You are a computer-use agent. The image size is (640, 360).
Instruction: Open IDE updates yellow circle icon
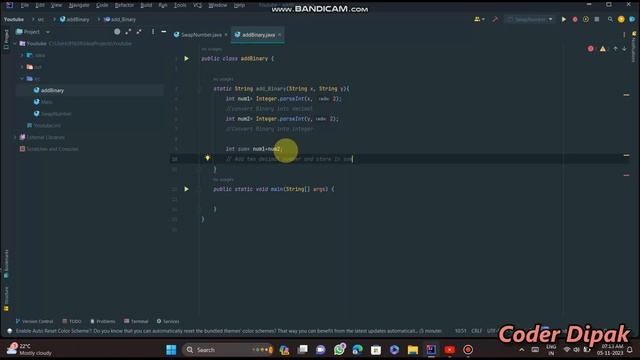(621, 19)
